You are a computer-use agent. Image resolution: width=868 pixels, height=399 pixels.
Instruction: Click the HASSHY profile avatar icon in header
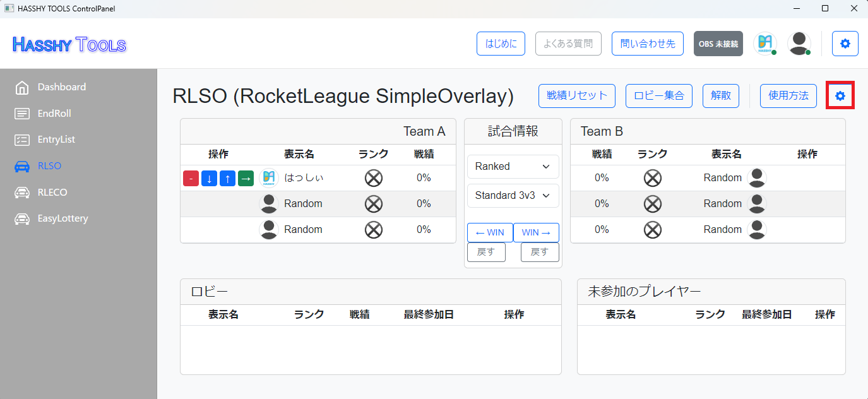(765, 44)
